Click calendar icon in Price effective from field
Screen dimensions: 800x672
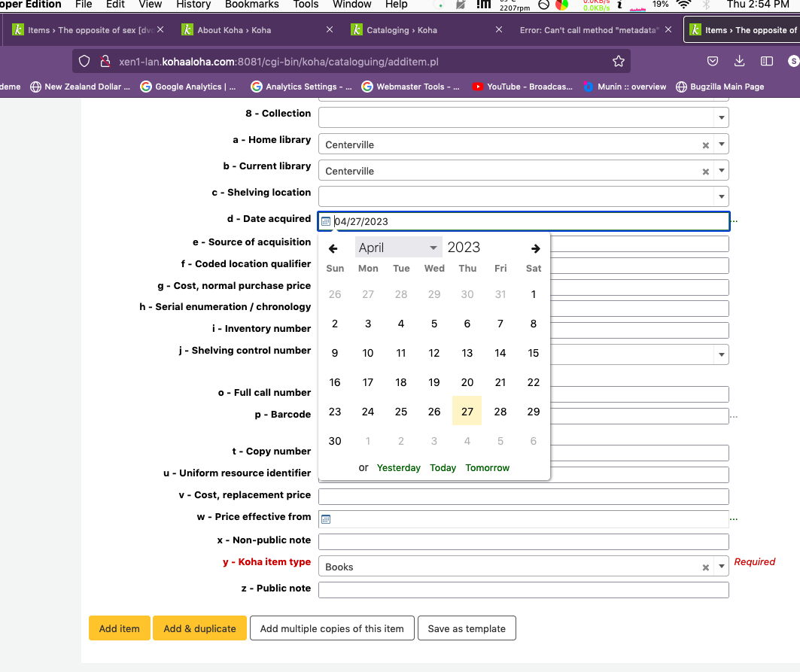click(326, 518)
